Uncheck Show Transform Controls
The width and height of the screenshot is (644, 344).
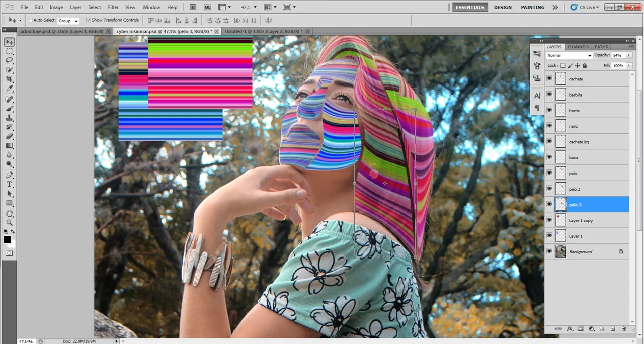tap(89, 20)
